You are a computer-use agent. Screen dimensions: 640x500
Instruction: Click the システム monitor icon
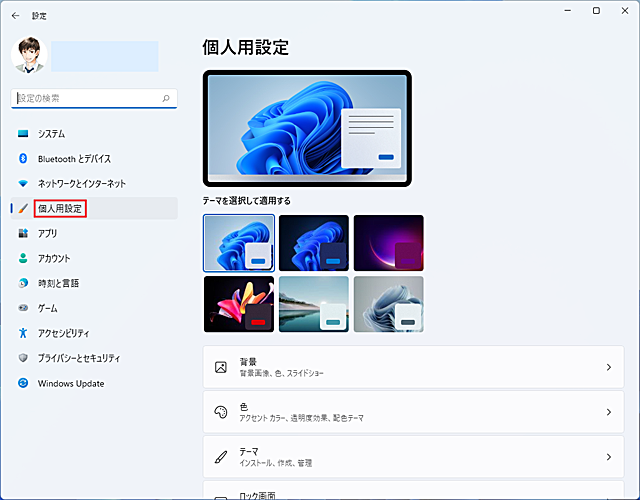coord(23,133)
